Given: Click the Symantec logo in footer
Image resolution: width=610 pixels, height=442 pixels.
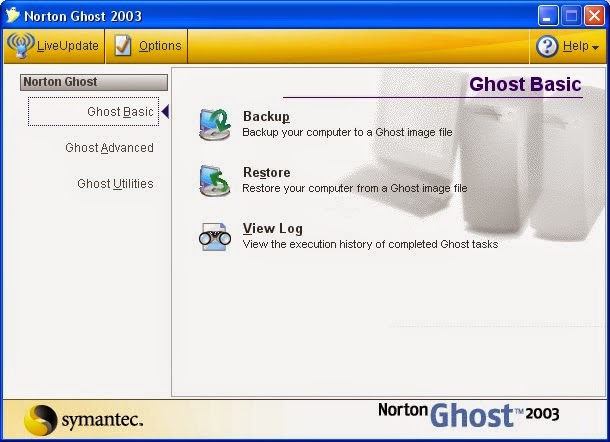Looking at the screenshot, I should [x=83, y=420].
